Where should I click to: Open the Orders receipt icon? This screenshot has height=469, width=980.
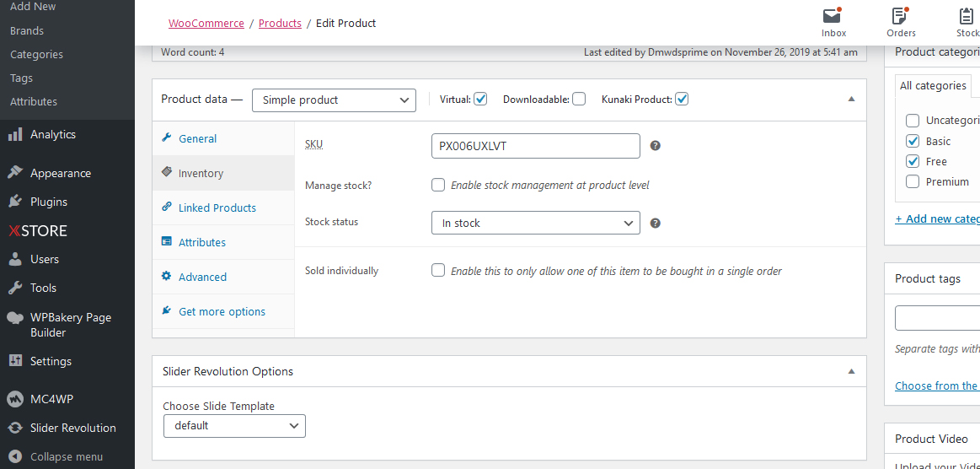point(899,16)
